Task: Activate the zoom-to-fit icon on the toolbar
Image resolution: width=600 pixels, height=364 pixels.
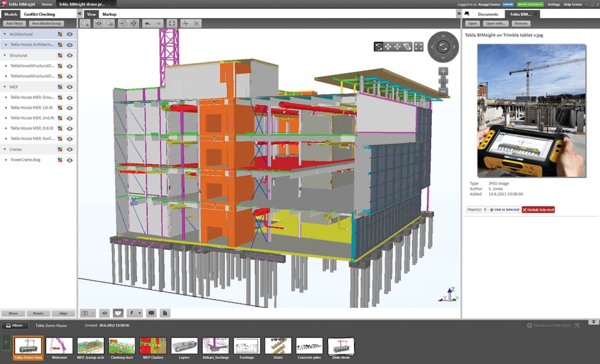Action: [172, 23]
